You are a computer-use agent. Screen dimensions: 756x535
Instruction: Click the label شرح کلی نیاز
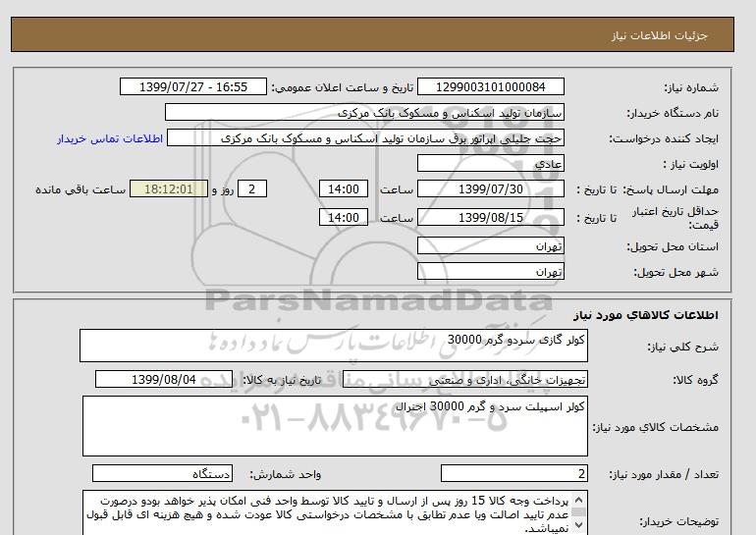pos(682,347)
